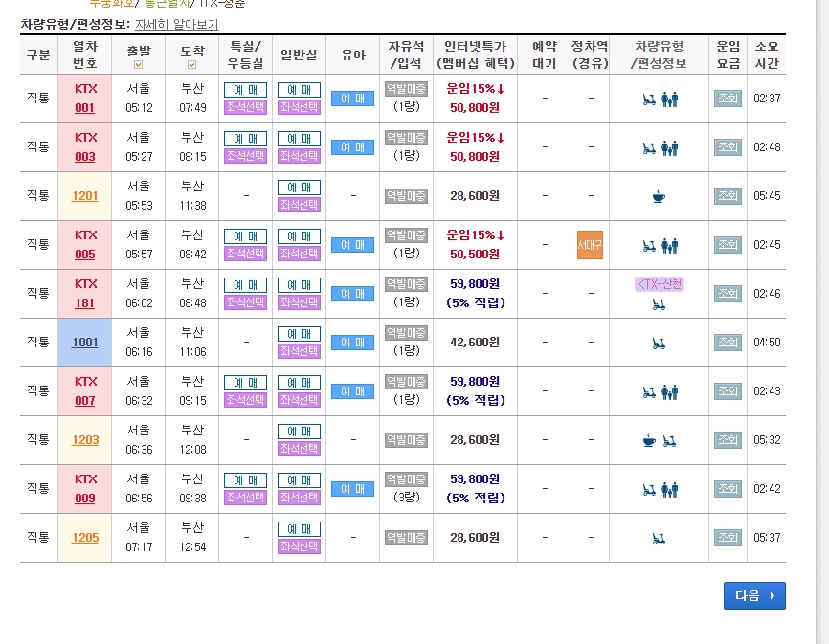Image resolution: width=829 pixels, height=644 pixels.
Task: Click orange 서대구 stopover badge for KTX 005
Action: click(590, 245)
